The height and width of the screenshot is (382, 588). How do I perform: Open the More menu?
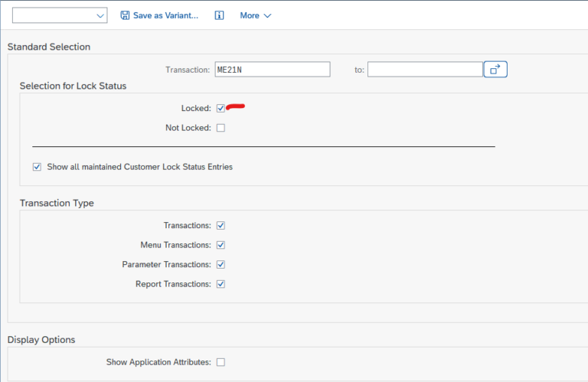pyautogui.click(x=250, y=15)
